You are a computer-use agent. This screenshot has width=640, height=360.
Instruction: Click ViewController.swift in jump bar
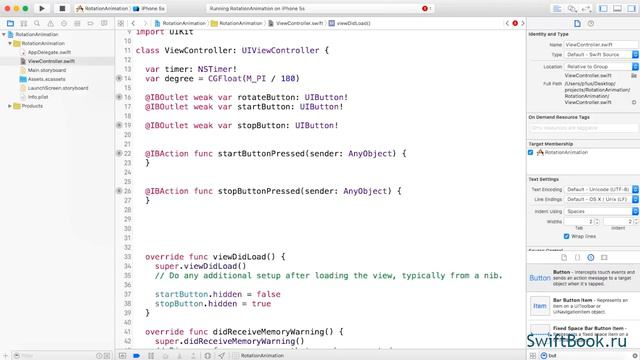(x=296, y=23)
